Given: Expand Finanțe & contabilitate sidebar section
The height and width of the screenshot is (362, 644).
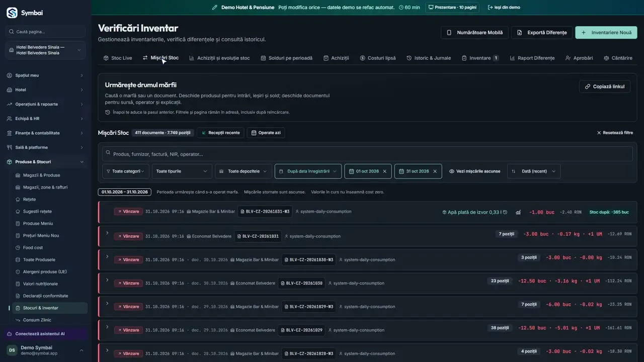Looking at the screenshot, I should [x=45, y=133].
